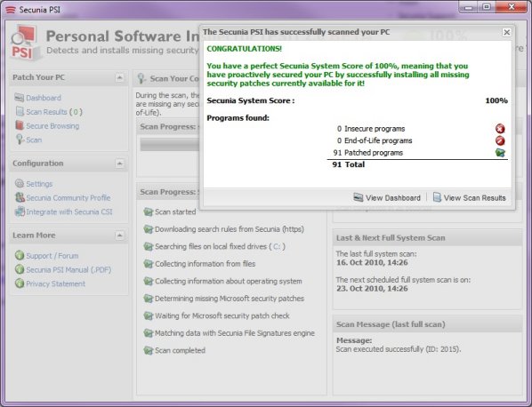Image resolution: width=532 pixels, height=407 pixels.
Task: Collapse the Learn More panel
Action: (119, 235)
